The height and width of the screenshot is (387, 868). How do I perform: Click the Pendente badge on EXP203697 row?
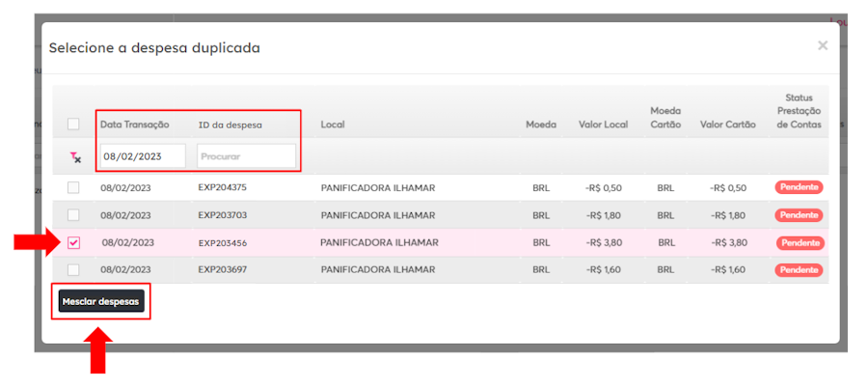pyautogui.click(x=800, y=270)
